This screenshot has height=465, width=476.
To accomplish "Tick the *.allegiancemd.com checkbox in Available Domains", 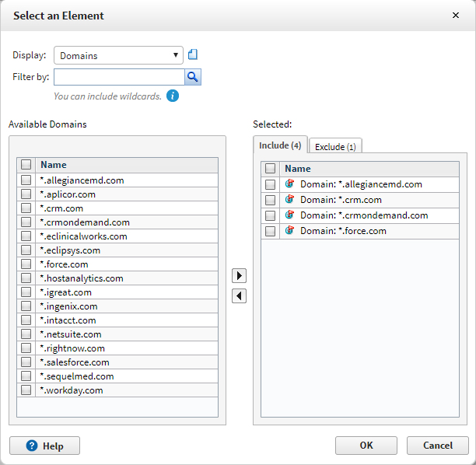I will [26, 180].
